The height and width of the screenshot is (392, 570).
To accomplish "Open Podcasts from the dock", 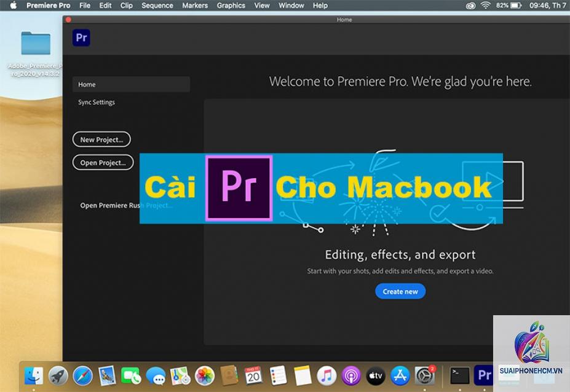I will point(351,375).
